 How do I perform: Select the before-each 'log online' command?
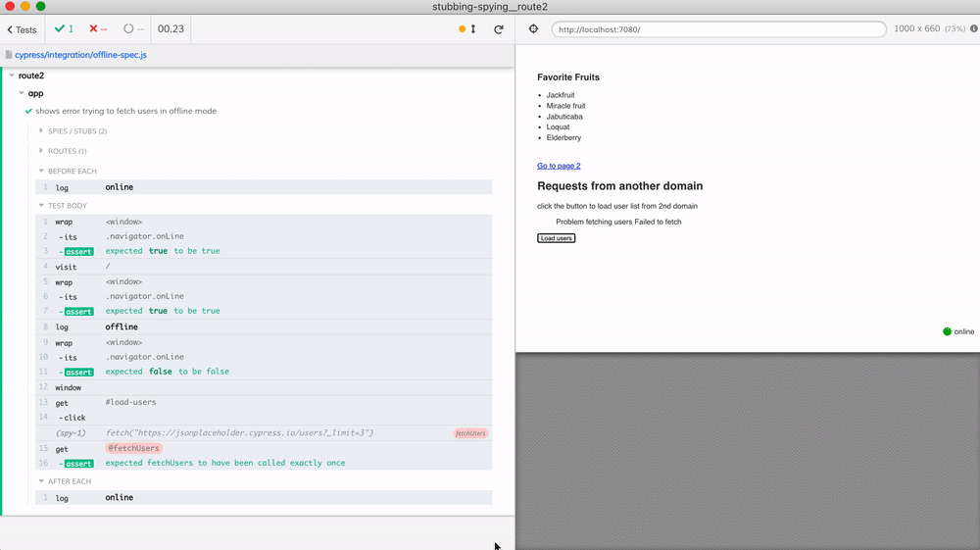coord(264,187)
